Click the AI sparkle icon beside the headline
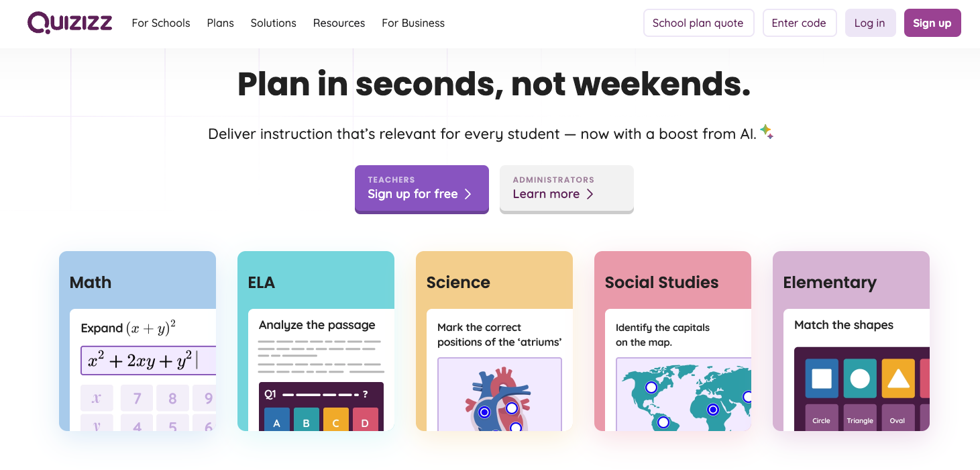980x470 pixels. 767,132
